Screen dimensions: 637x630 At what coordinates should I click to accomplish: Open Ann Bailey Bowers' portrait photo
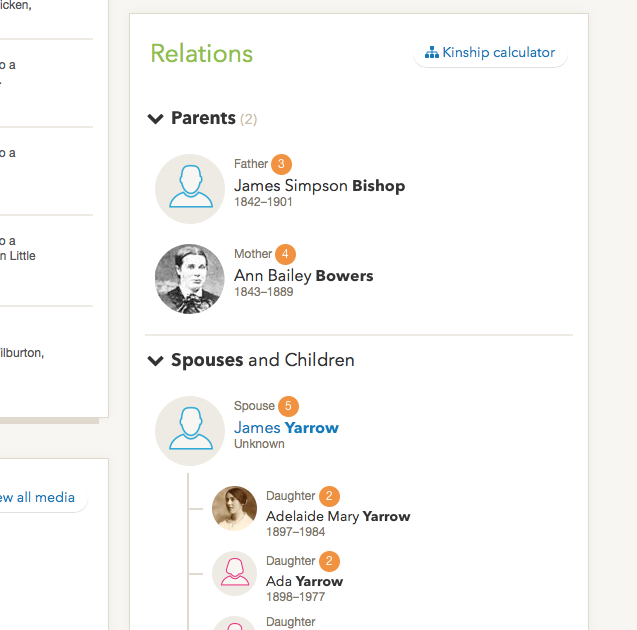(190, 279)
